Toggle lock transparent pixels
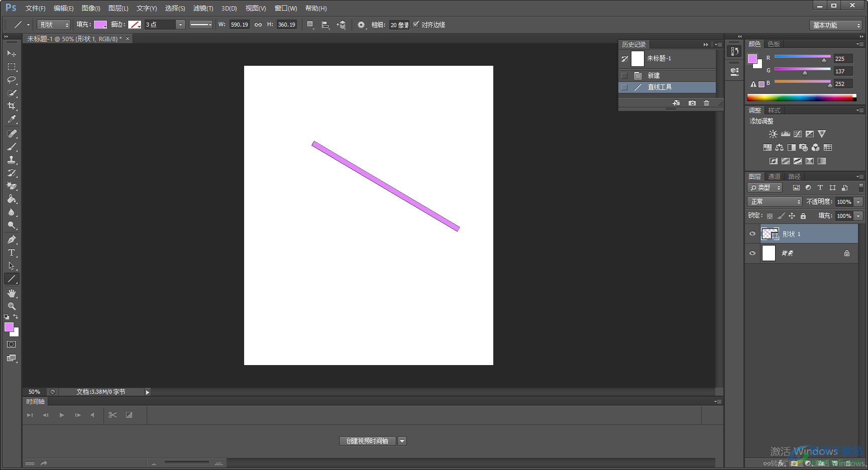Image resolution: width=868 pixels, height=470 pixels. click(x=770, y=216)
